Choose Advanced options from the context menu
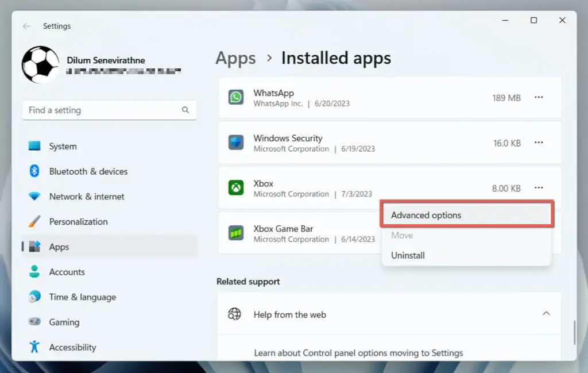Screen dimensions: 588x373 coord(467,215)
